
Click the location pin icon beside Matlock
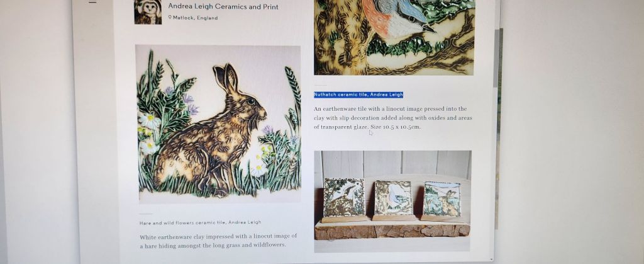pyautogui.click(x=170, y=17)
